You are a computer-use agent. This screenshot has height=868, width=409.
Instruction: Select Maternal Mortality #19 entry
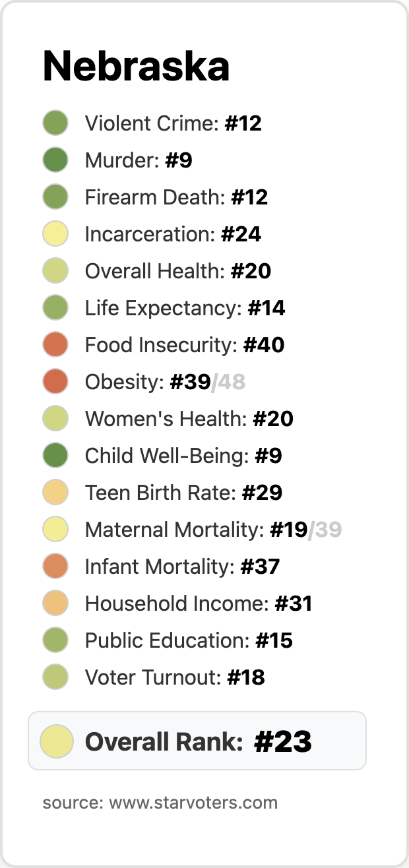[196, 530]
